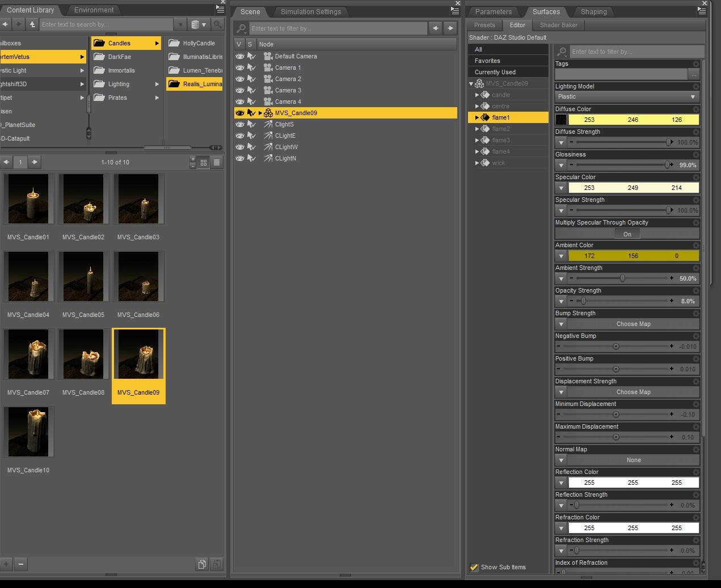Image resolution: width=721 pixels, height=588 pixels.
Task: Click the Content Library search magnifier icon
Action: click(217, 24)
